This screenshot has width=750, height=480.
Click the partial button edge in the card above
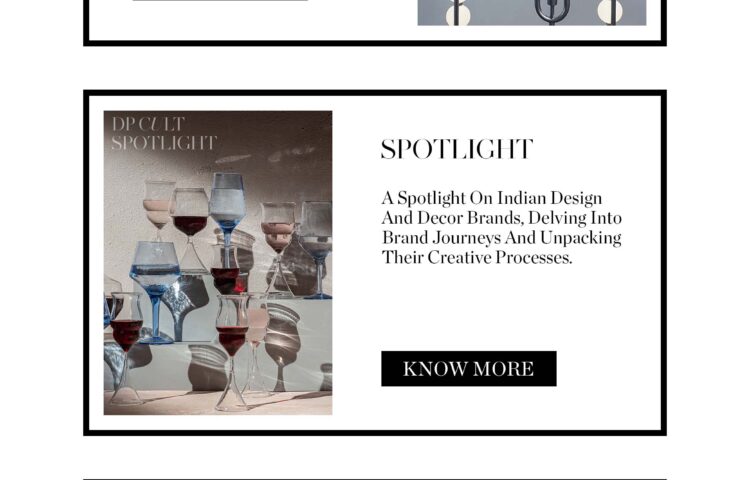click(220, 0)
